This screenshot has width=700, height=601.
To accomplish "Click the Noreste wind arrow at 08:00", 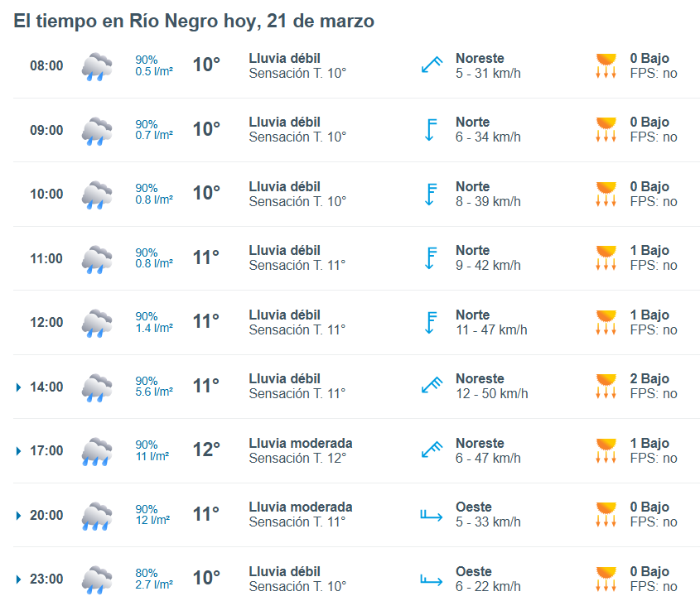I will coord(431,65).
